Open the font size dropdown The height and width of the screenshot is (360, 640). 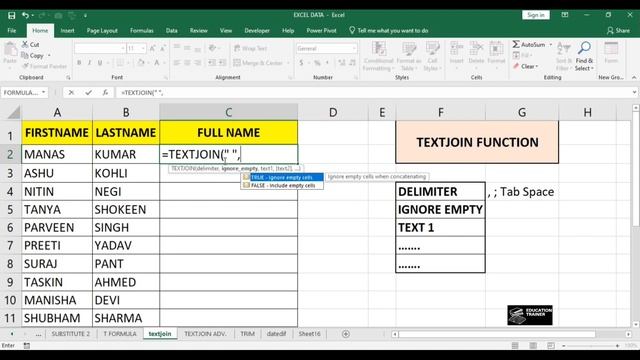pos(143,48)
